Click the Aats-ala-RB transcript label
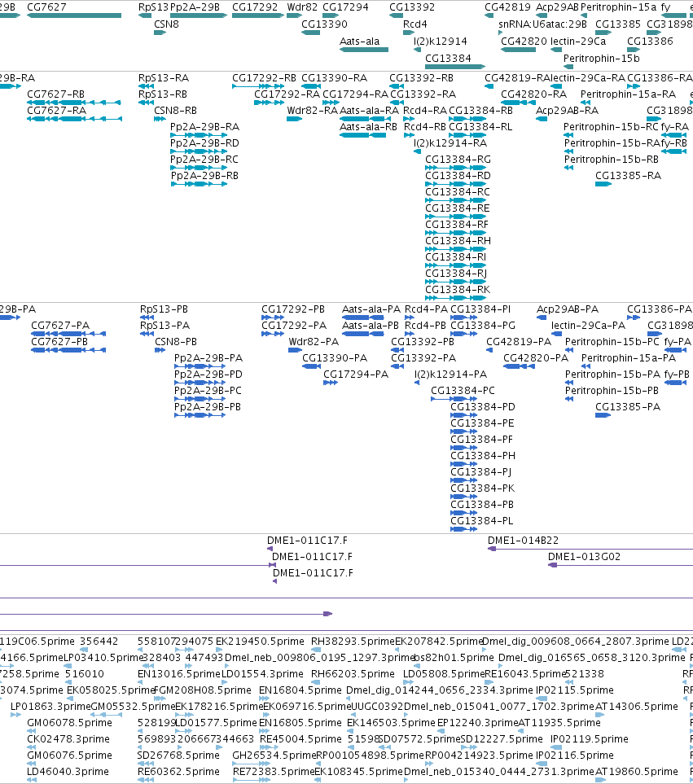693x784 pixels. [x=369, y=127]
